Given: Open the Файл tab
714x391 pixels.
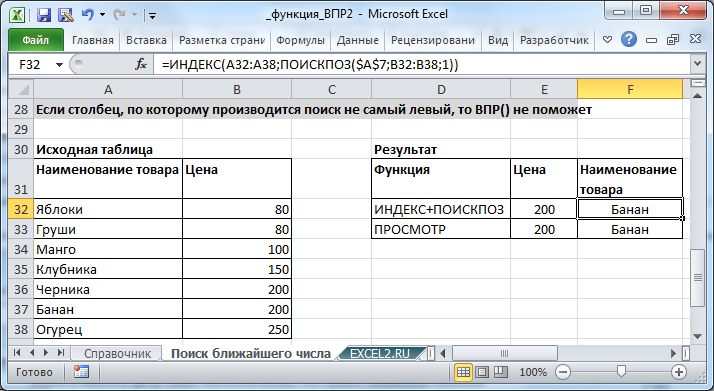Looking at the screenshot, I should (x=36, y=40).
